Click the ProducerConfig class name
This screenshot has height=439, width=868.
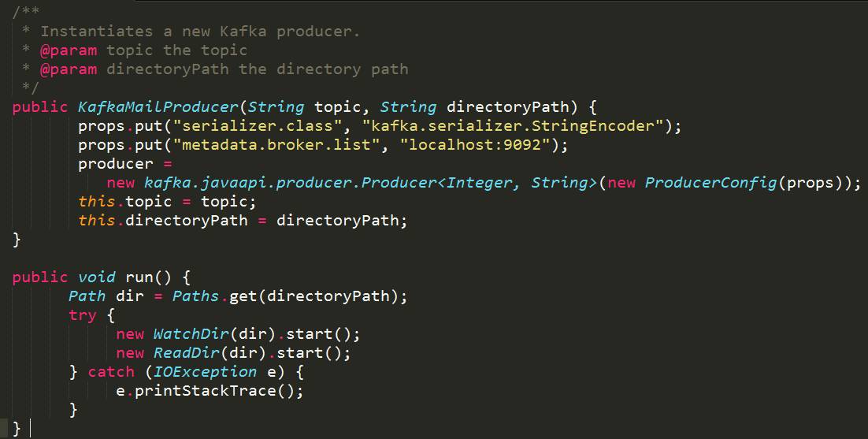[711, 183]
